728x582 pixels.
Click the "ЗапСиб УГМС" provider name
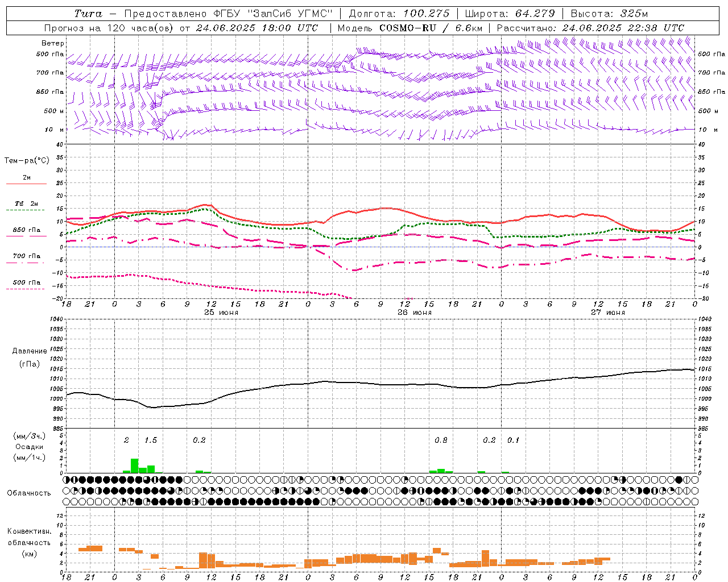(x=290, y=14)
